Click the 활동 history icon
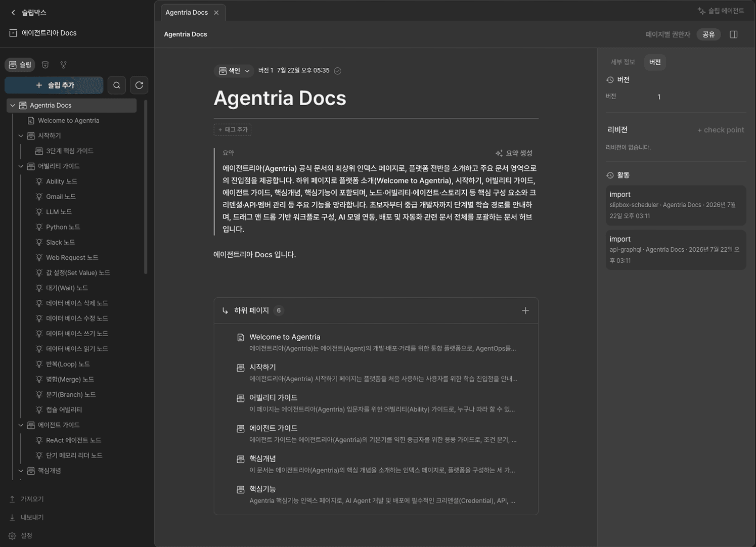Viewport: 756px width, 547px height. 610,175
